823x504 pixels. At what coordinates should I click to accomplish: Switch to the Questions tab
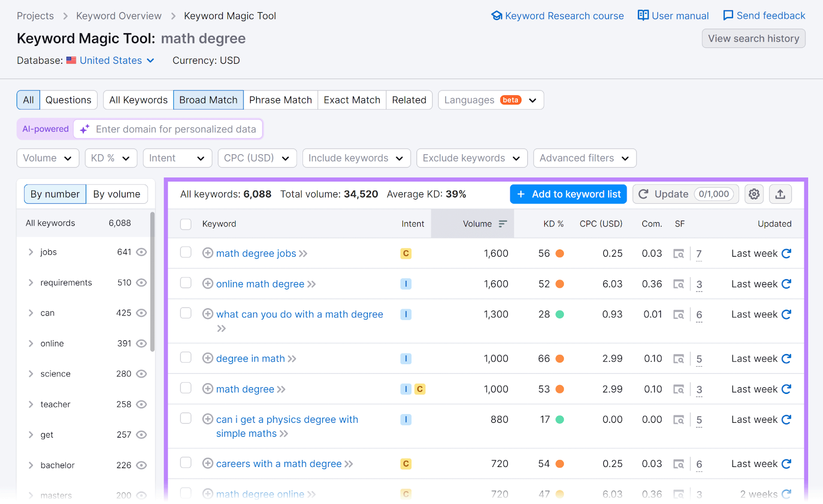pos(68,100)
